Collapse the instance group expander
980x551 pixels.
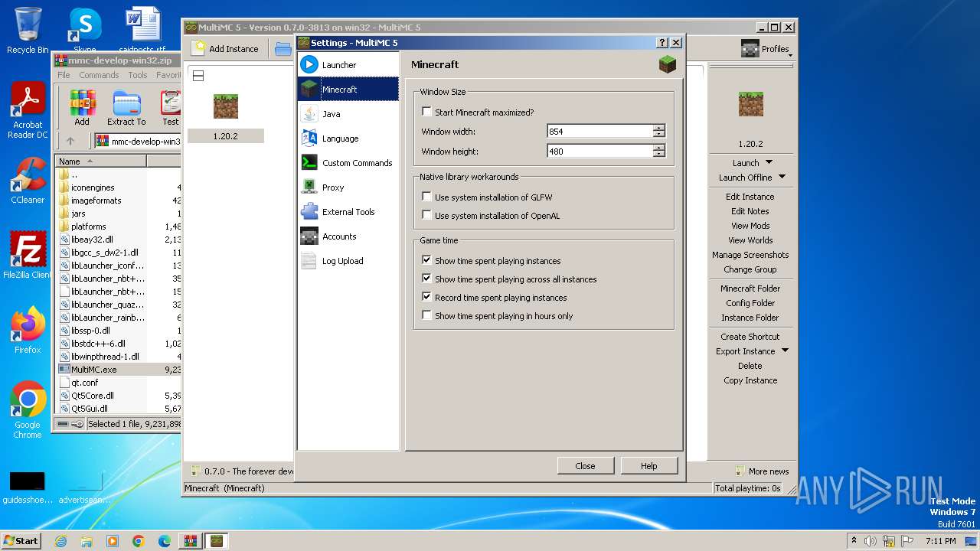click(198, 76)
